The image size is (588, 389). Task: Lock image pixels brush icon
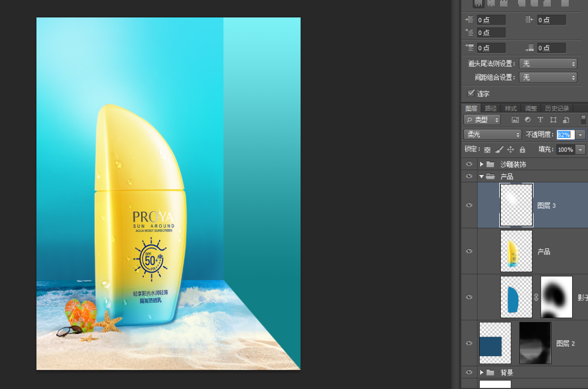tap(499, 150)
